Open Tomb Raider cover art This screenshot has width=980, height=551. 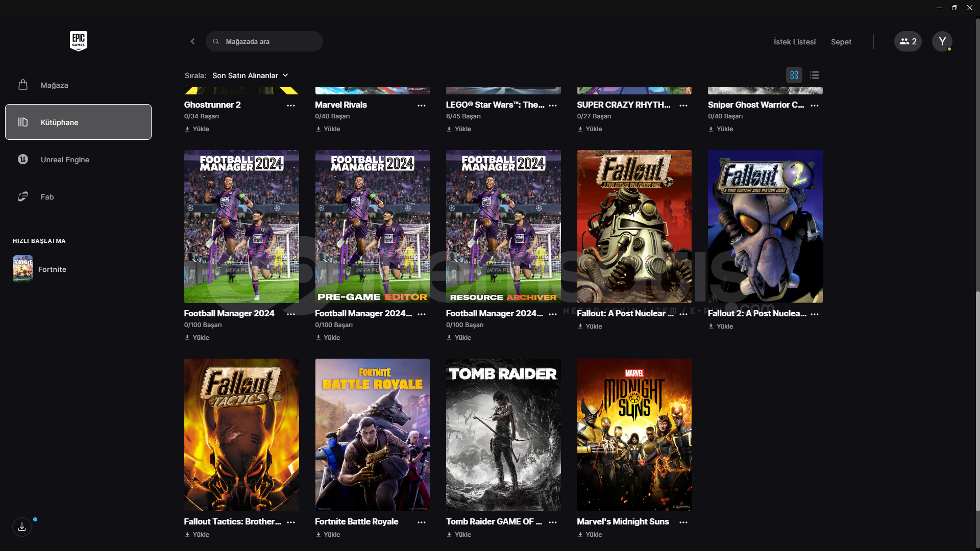click(x=503, y=435)
